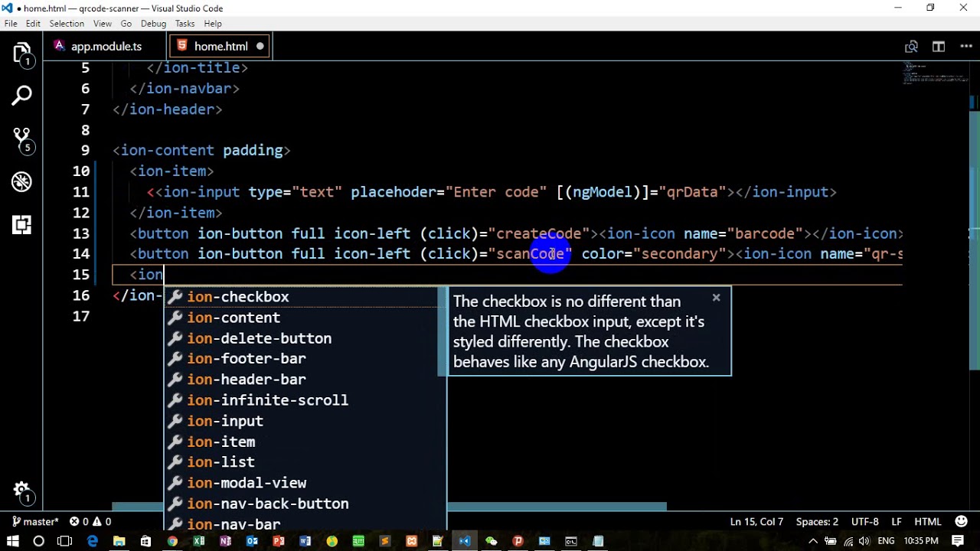
Task: Open the Explorer view in activity bar
Action: pos(21,54)
